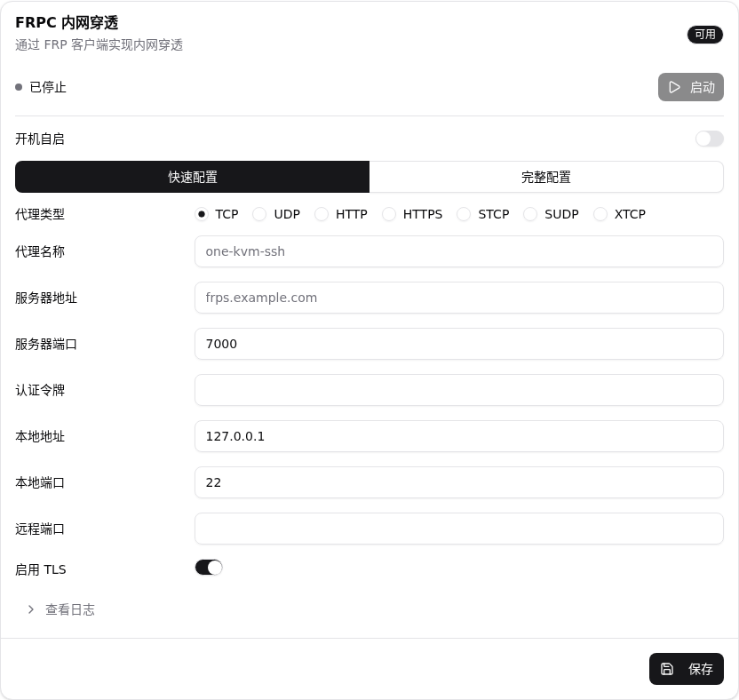Select the HTTPS proxy type
739x700 pixels.
click(389, 214)
